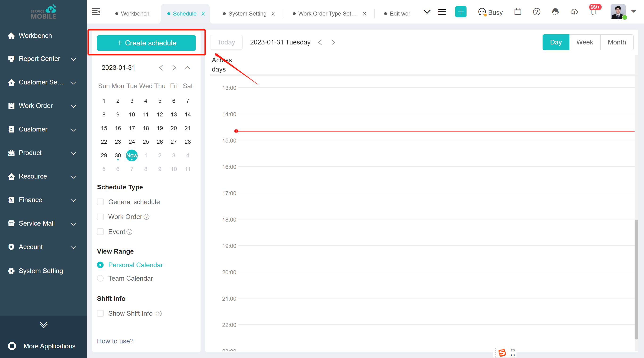Select the Now date in mini calendar
Viewport: 644px width, 358px height.
pos(132,155)
